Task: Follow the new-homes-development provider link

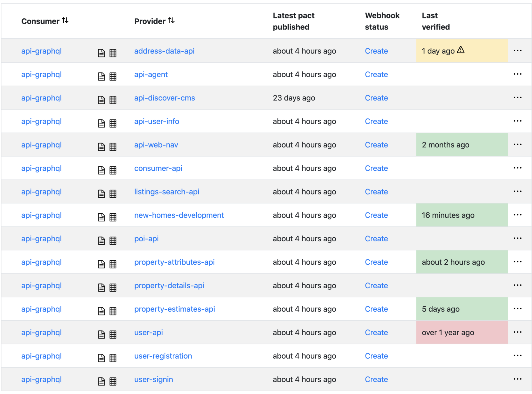Action: 179,215
